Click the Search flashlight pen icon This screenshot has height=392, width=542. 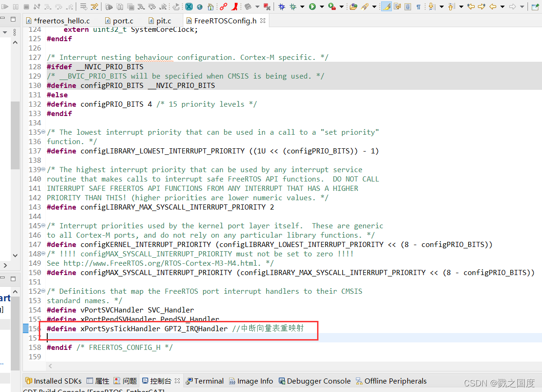(x=365, y=7)
